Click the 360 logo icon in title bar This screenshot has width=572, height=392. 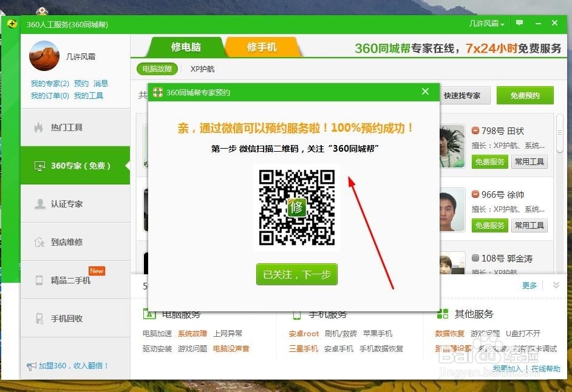point(12,24)
